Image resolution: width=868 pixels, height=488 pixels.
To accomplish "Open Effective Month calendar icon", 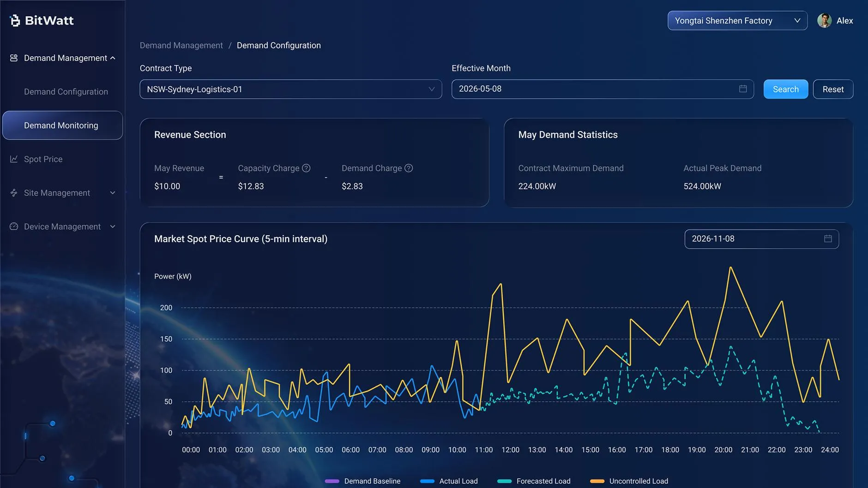I will coord(743,89).
